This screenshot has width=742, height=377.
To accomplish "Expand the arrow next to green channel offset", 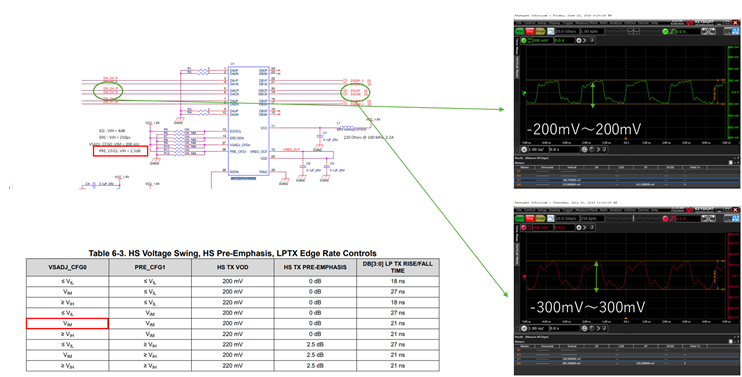I will (x=584, y=41).
